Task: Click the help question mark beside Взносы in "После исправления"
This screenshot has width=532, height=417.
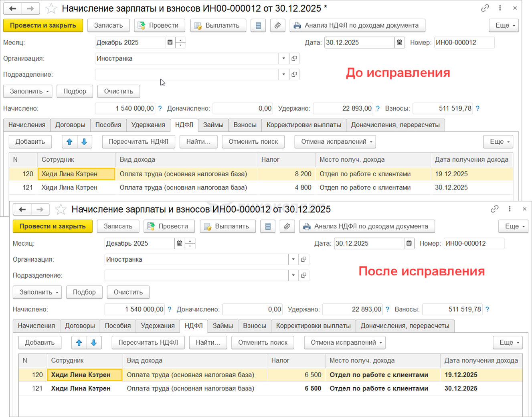Action: click(x=487, y=309)
